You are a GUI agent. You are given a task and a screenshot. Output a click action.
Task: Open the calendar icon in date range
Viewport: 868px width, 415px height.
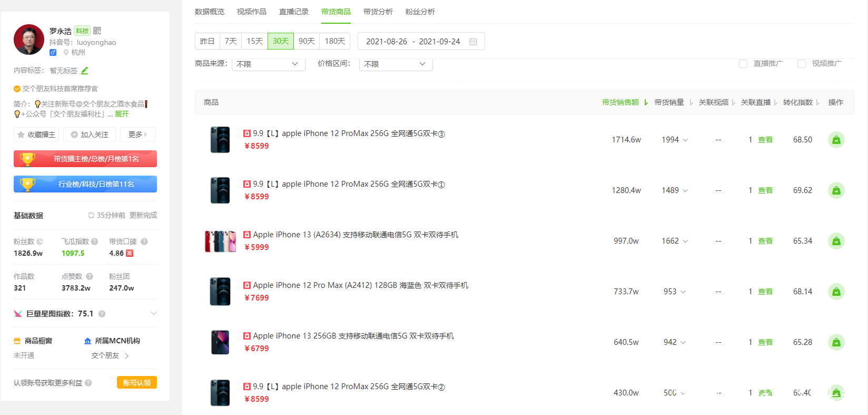pos(473,42)
